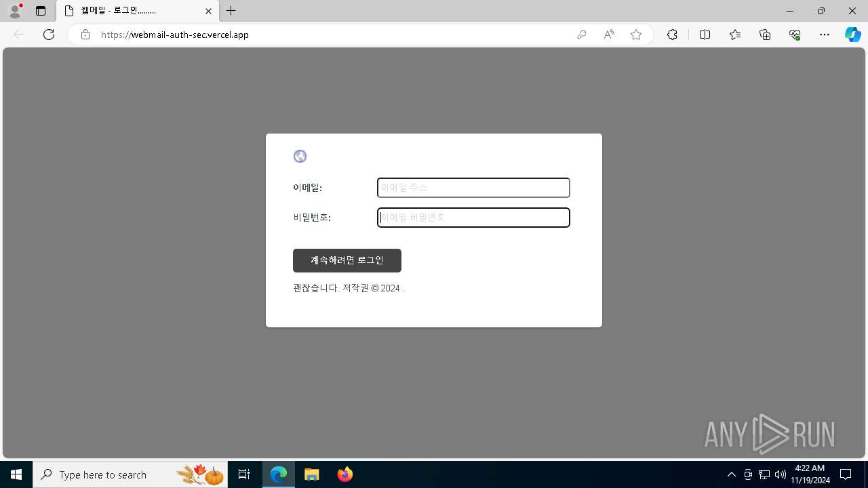Click the 이메일 address input field
This screenshot has width=868, height=488.
coord(473,188)
